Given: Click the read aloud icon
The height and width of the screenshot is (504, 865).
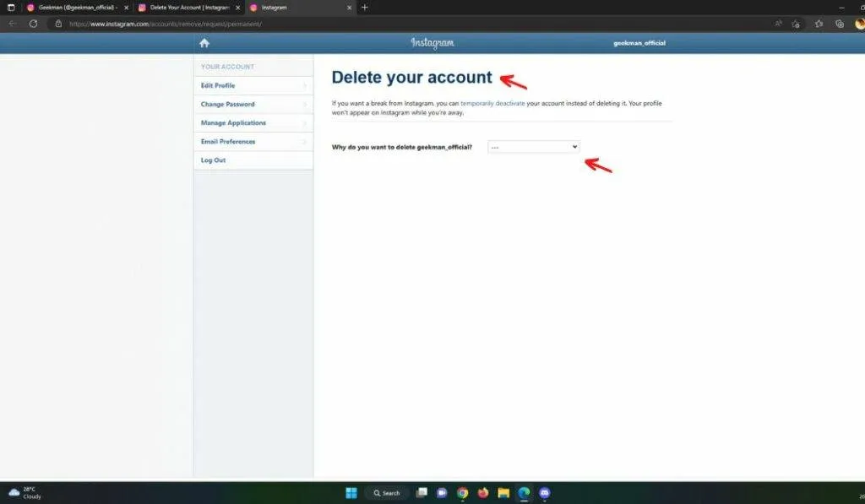Looking at the screenshot, I should click(x=778, y=24).
